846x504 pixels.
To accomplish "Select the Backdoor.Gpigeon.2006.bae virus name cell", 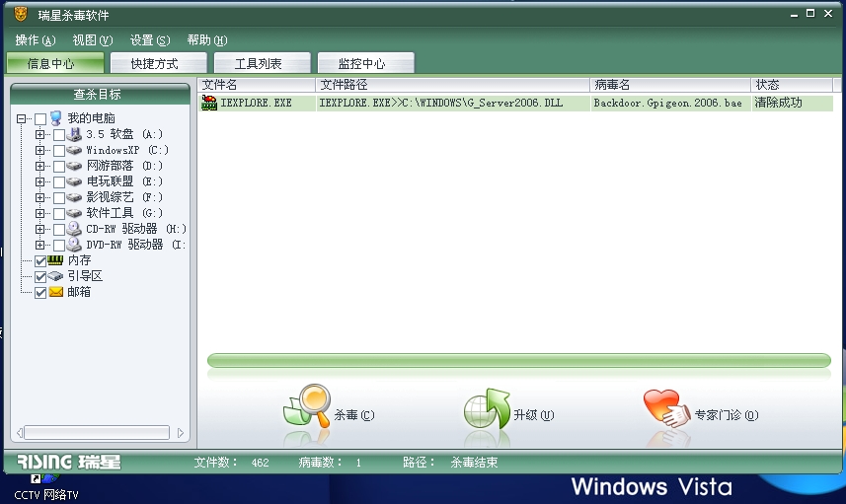I will [670, 103].
